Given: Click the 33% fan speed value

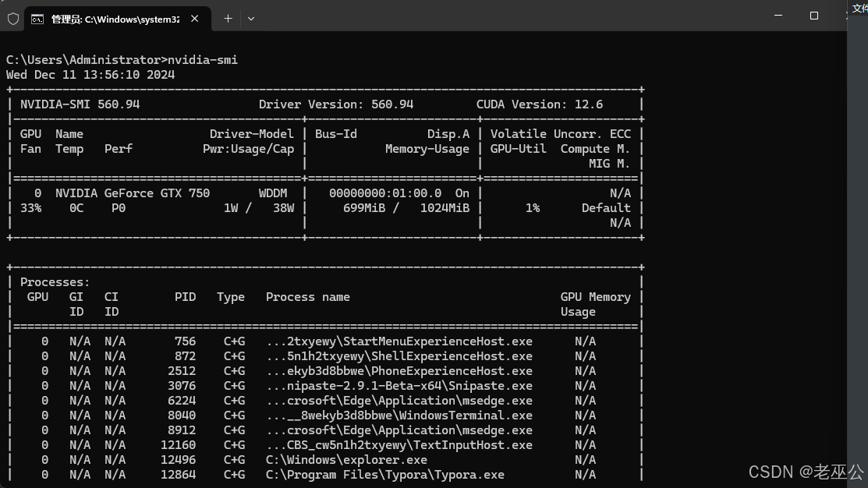Looking at the screenshot, I should (x=31, y=208).
